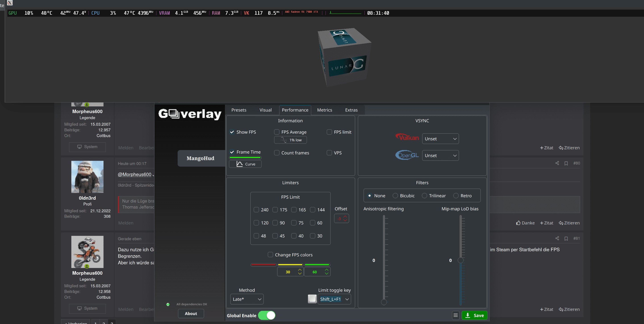This screenshot has height=324, width=644.
Task: Expand the Method Late* dropdown
Action: coord(247,299)
